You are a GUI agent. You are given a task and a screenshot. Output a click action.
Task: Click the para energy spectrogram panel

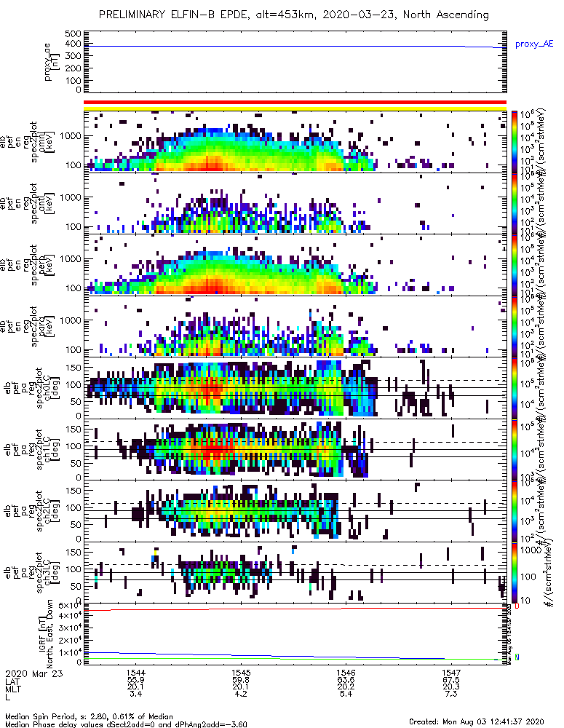[x=295, y=326]
